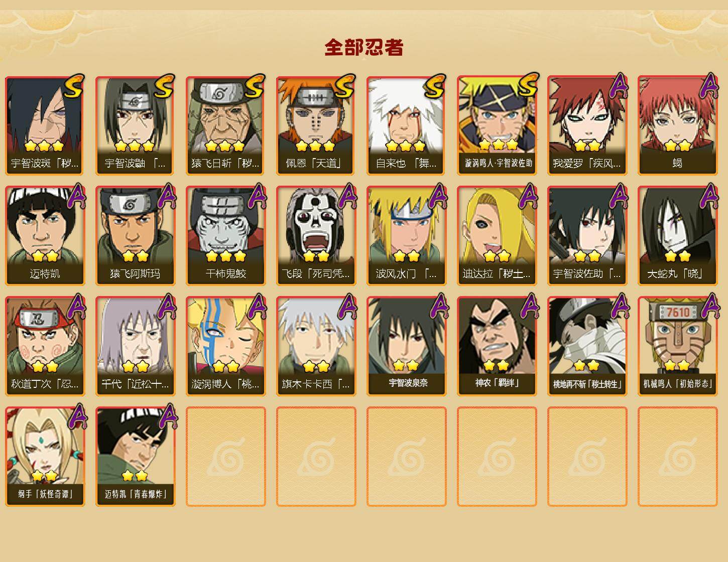Image resolution: width=728 pixels, height=562 pixels.
Task: Click the three stars on 猿飞日斩 card
Action: [224, 146]
